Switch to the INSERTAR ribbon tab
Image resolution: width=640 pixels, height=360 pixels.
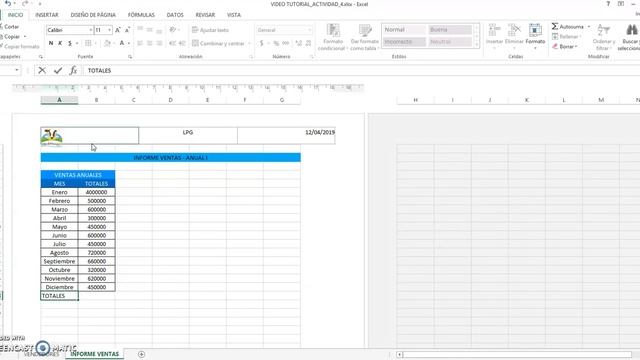tap(47, 15)
